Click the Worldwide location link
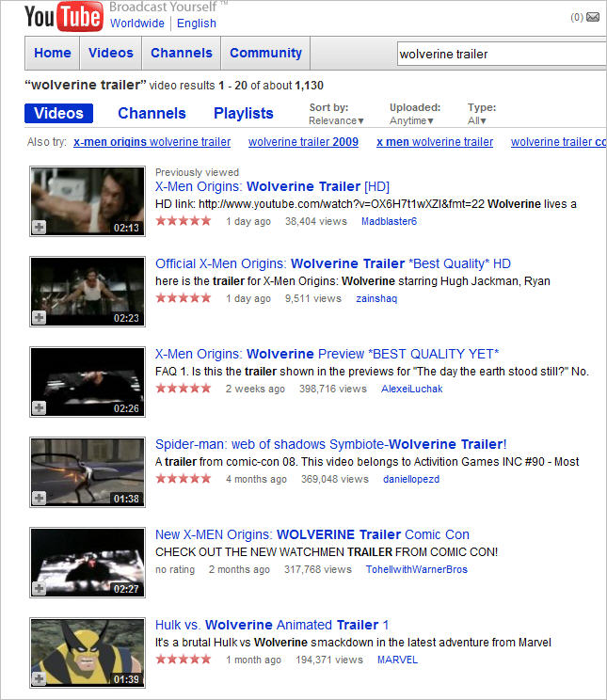The width and height of the screenshot is (607, 700). [137, 24]
